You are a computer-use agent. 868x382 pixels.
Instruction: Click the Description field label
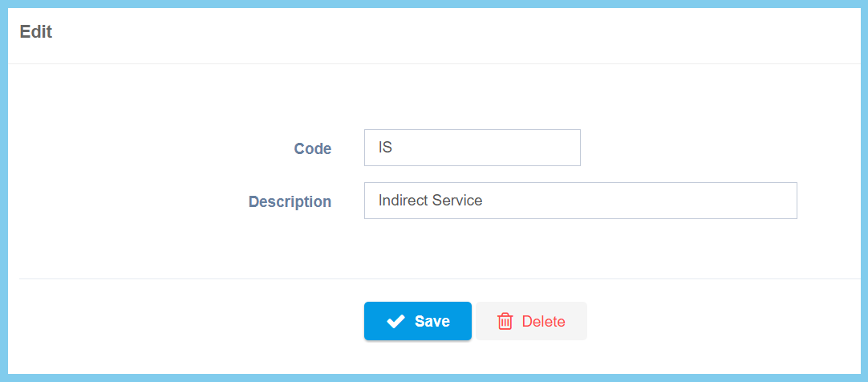[x=290, y=201]
